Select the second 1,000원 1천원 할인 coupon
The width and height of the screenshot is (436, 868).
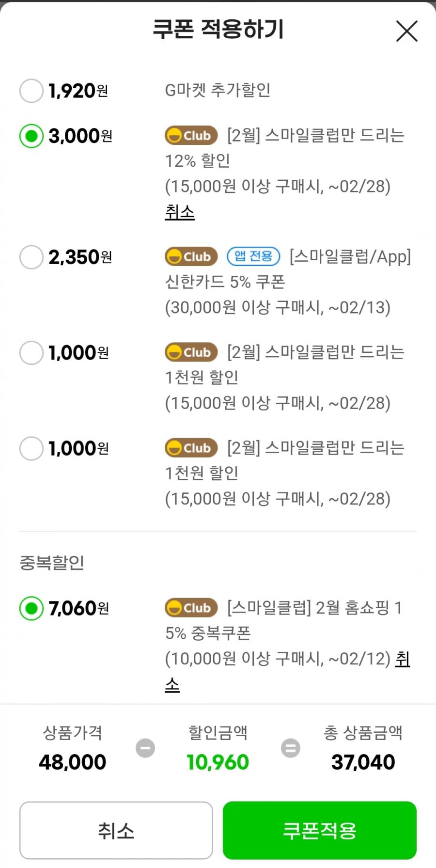point(31,448)
